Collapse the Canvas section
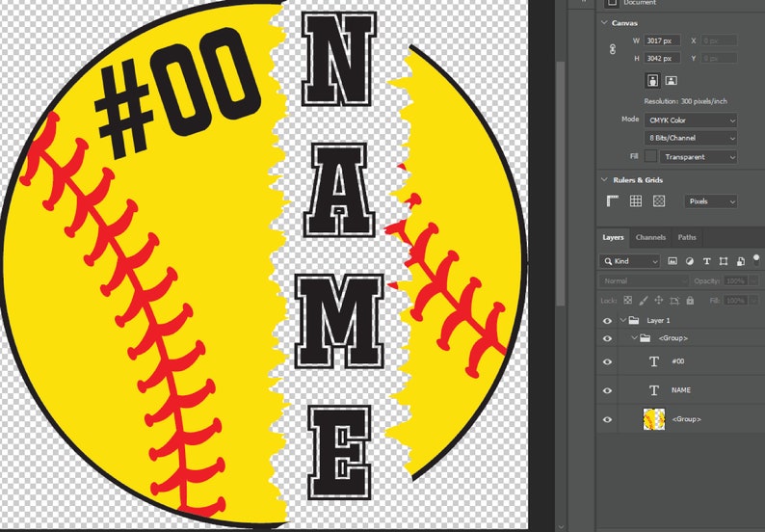This screenshot has width=765, height=532. click(x=604, y=22)
